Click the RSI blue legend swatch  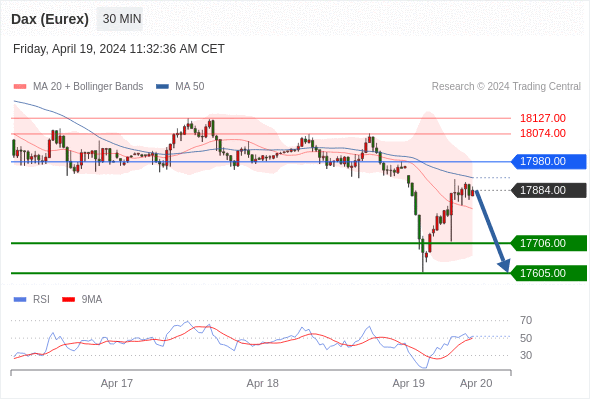pos(20,300)
